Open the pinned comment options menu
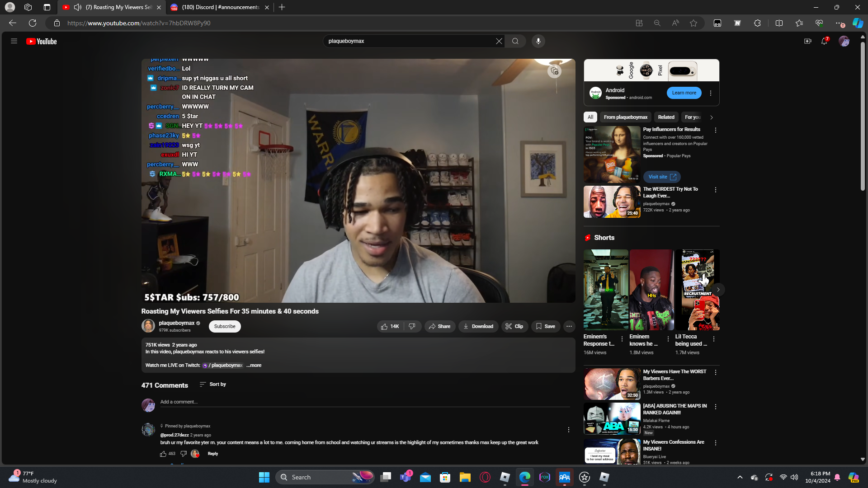The width and height of the screenshot is (868, 488). pos(569,430)
